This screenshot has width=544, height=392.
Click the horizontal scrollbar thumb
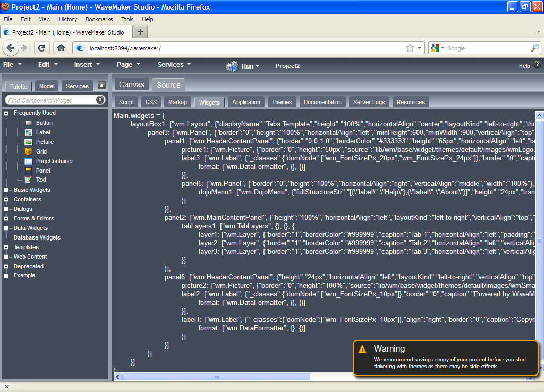217,377
